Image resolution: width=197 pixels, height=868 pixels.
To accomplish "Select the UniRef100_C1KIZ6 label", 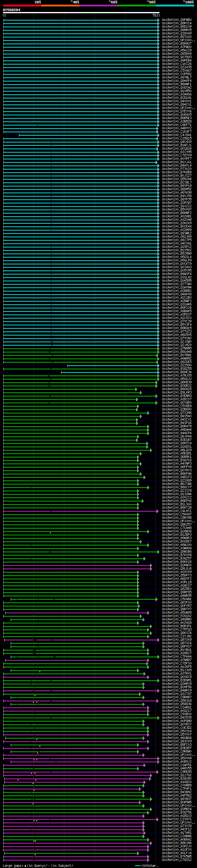I will (x=176, y=64).
